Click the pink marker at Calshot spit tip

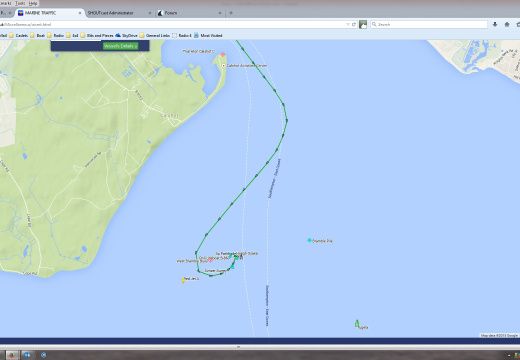point(223,54)
